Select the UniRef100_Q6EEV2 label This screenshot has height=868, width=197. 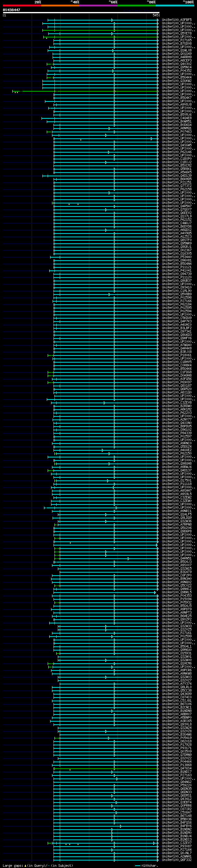pos(177,213)
